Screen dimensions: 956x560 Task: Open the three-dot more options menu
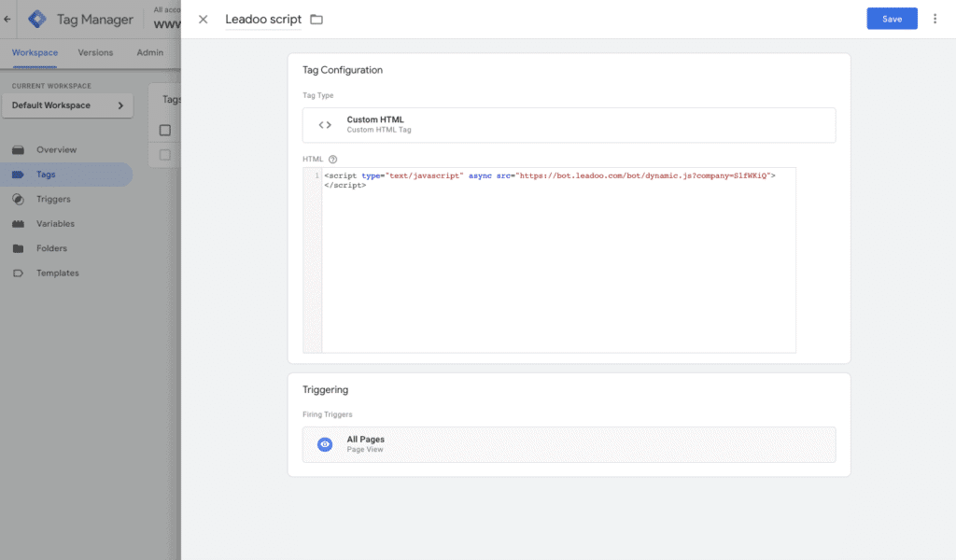click(x=935, y=19)
